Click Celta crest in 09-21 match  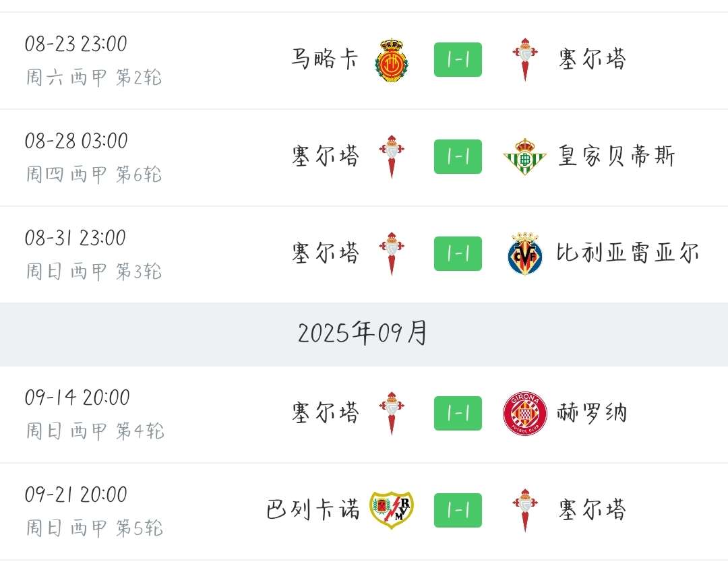[x=524, y=510]
